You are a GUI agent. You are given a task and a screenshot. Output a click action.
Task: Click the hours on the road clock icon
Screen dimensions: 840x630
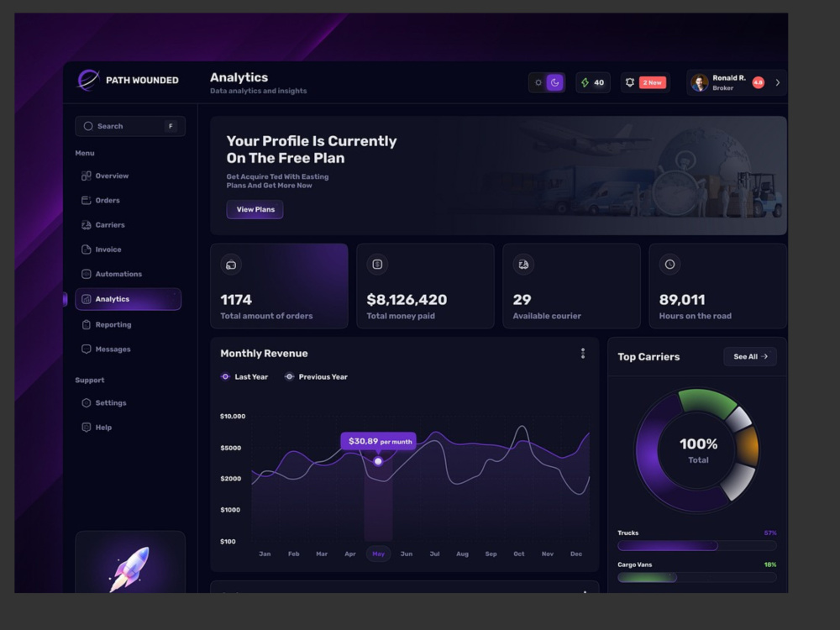[x=669, y=264]
